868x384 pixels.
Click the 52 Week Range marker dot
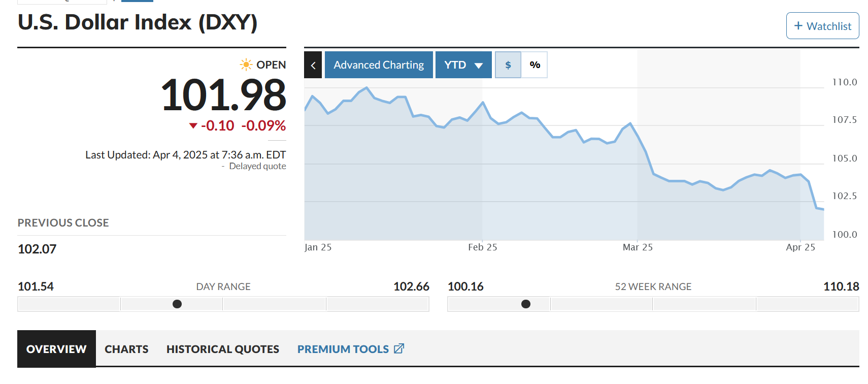click(526, 304)
